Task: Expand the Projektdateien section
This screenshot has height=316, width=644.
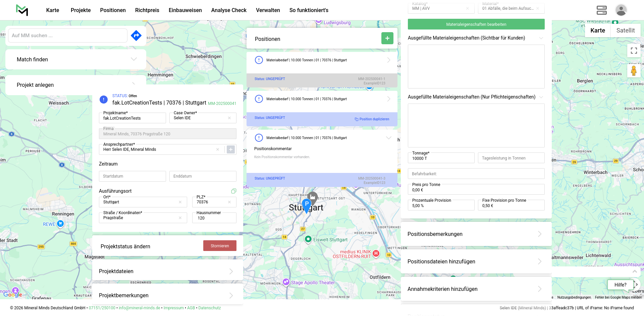Action: 167,271
